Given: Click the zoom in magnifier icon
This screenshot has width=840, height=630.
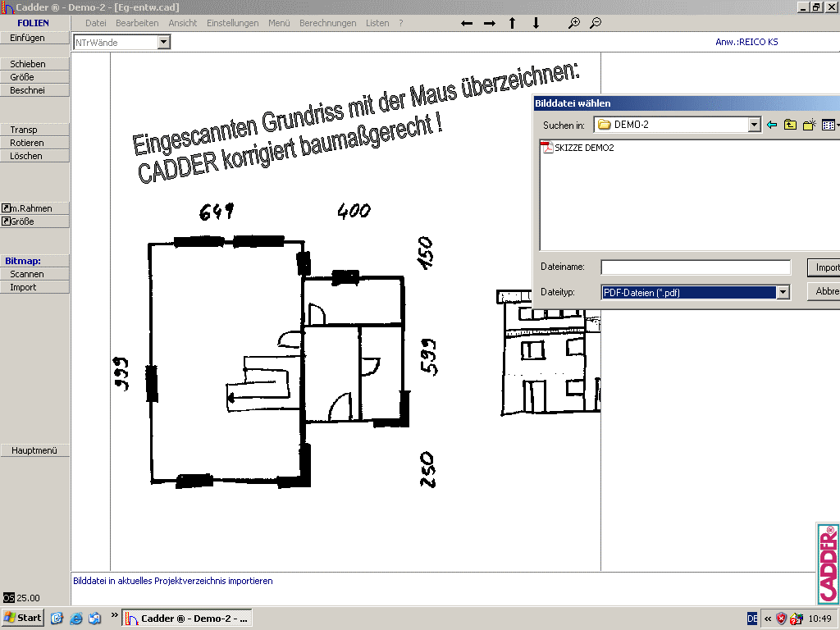Looking at the screenshot, I should (x=573, y=23).
